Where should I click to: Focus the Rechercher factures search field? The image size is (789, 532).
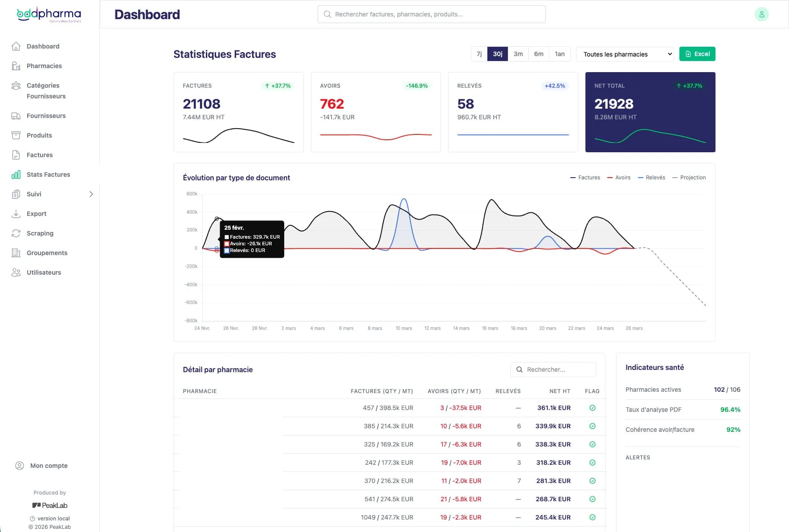(x=431, y=14)
